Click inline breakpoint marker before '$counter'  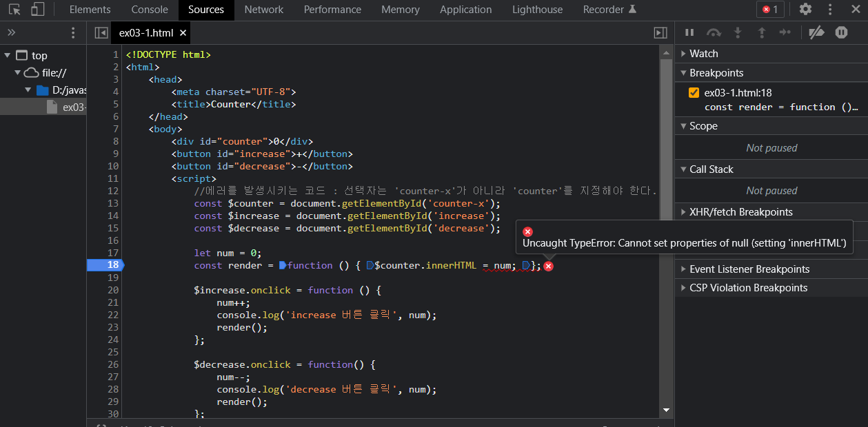tap(370, 265)
